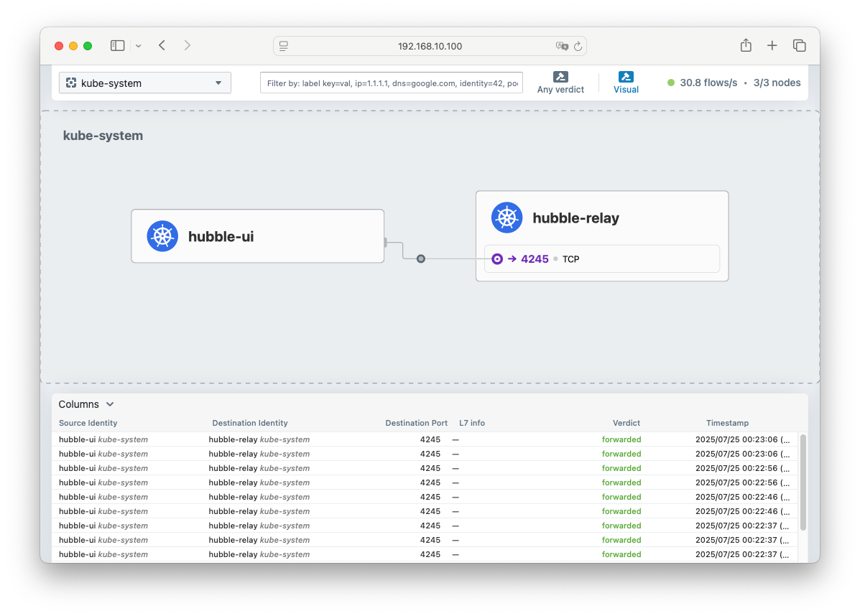This screenshot has height=616, width=860.
Task: Click the Timestamp column header
Action: tap(727, 423)
